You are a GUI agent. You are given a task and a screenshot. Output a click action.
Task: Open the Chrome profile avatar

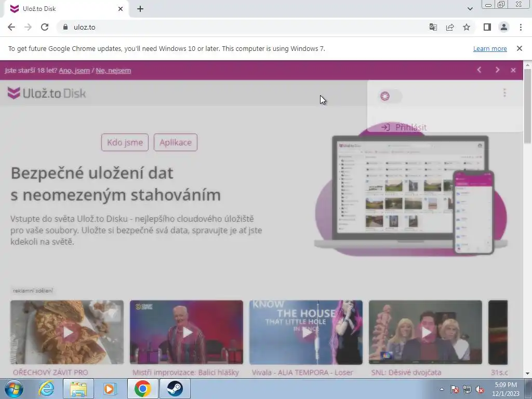coord(504,27)
